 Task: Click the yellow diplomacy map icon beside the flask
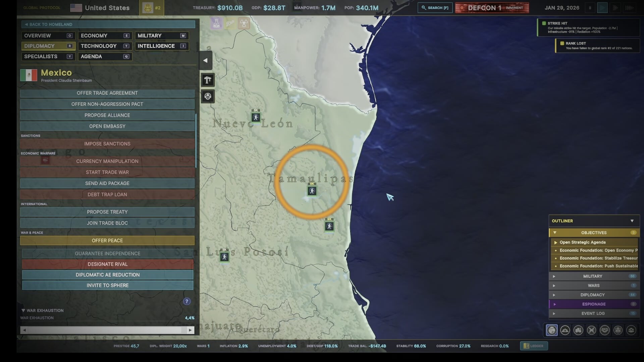point(230,23)
